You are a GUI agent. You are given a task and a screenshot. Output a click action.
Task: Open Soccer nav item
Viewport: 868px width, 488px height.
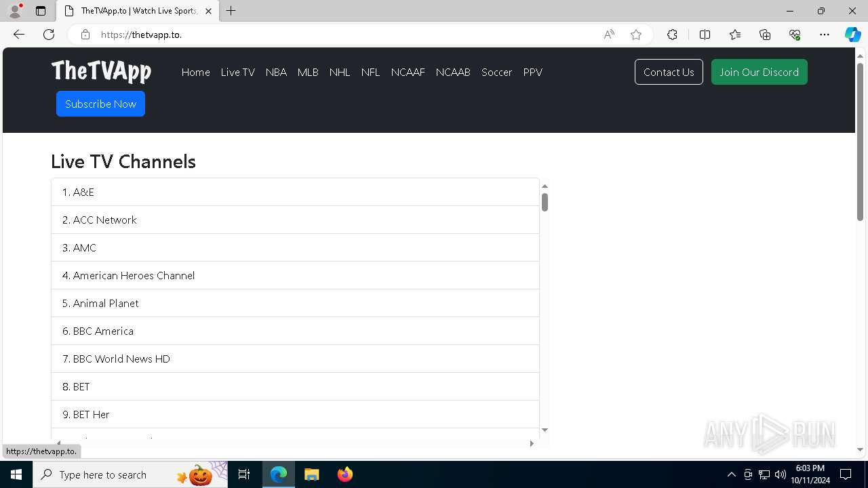tap(496, 73)
